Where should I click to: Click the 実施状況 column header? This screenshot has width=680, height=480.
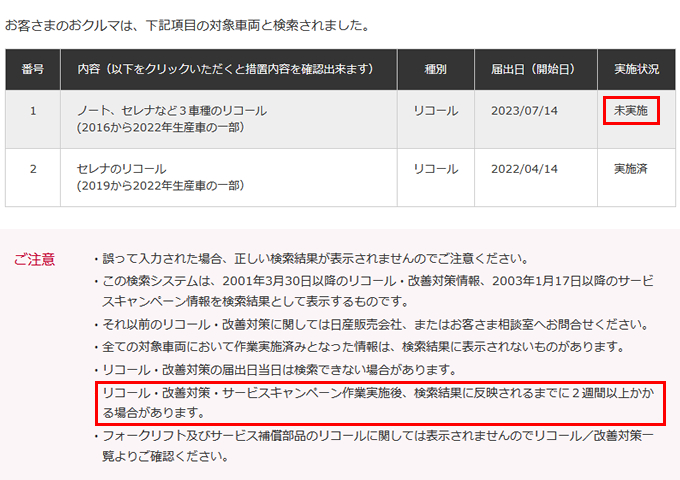636,69
